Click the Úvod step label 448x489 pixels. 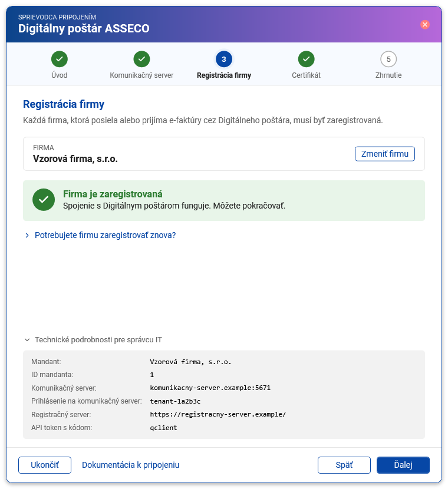point(60,75)
